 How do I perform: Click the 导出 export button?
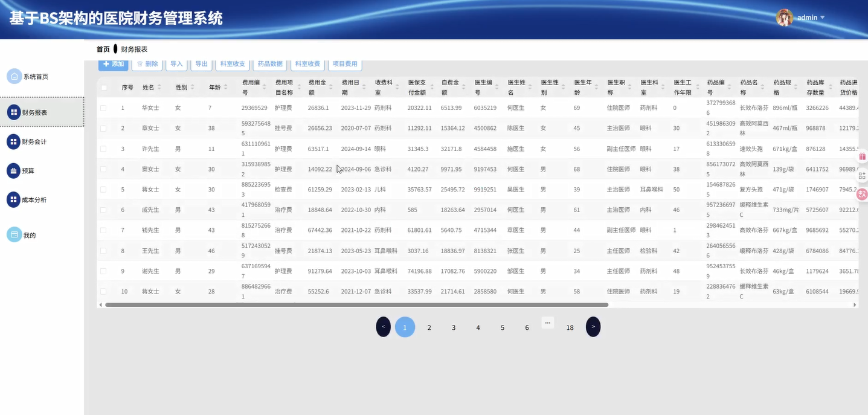(x=201, y=64)
